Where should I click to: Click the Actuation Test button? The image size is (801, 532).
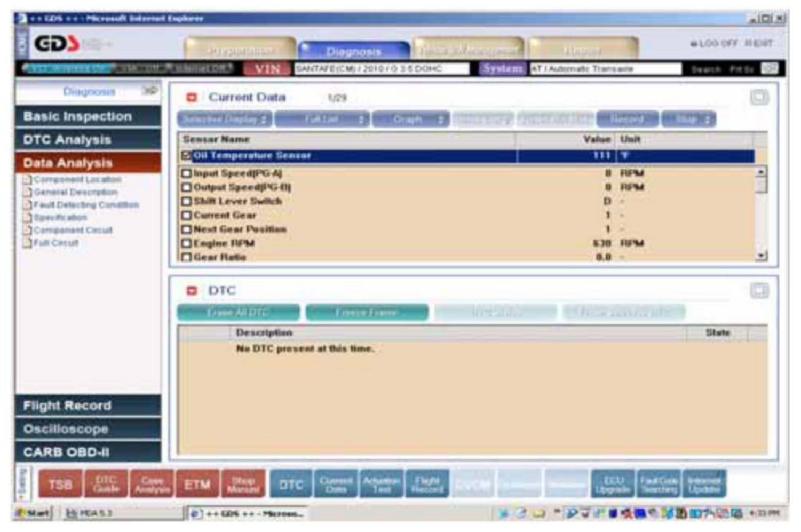(382, 485)
